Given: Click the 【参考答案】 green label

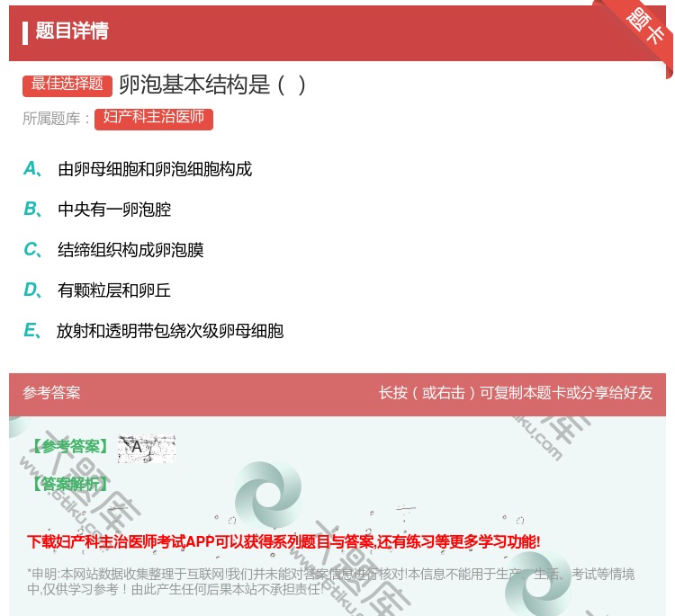Looking at the screenshot, I should [x=70, y=446].
